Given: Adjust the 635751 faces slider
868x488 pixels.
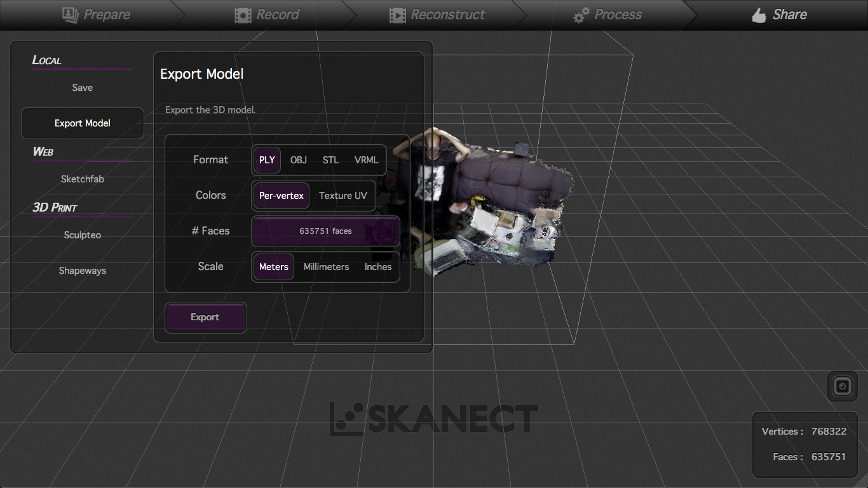Looking at the screenshot, I should pos(325,231).
